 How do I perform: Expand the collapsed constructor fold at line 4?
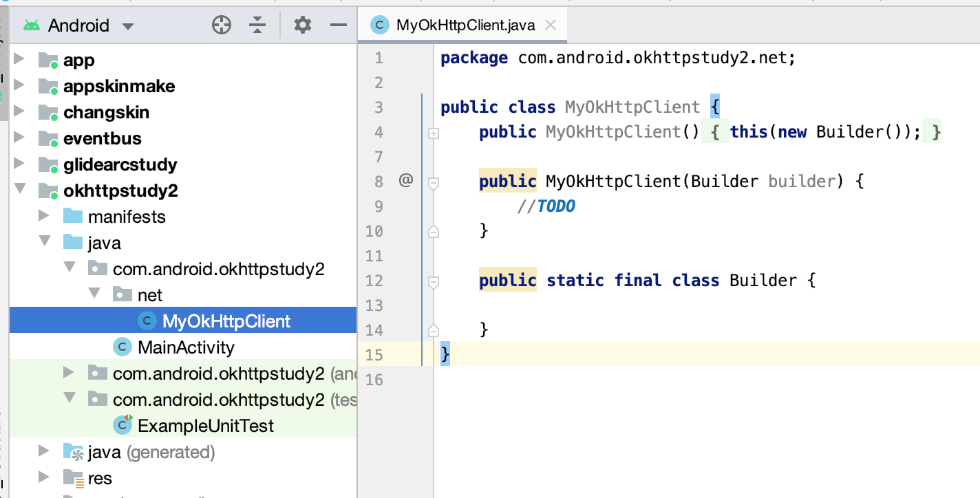pyautogui.click(x=434, y=134)
